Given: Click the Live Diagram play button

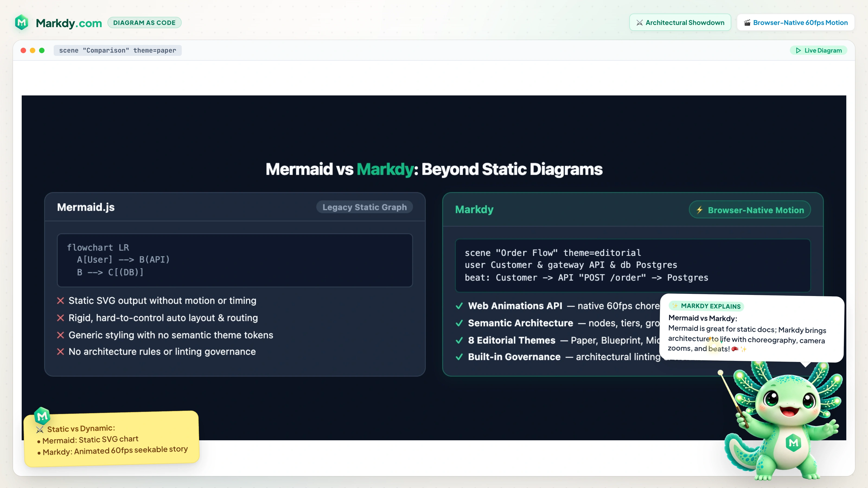Looking at the screenshot, I should point(818,50).
